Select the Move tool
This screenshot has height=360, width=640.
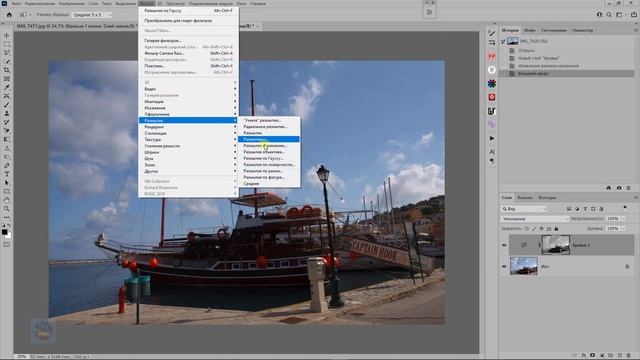click(7, 36)
